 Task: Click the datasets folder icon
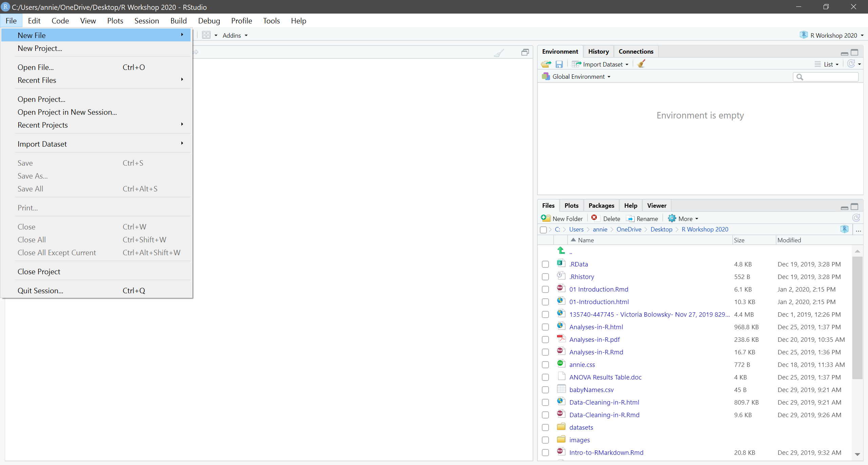coord(561,427)
